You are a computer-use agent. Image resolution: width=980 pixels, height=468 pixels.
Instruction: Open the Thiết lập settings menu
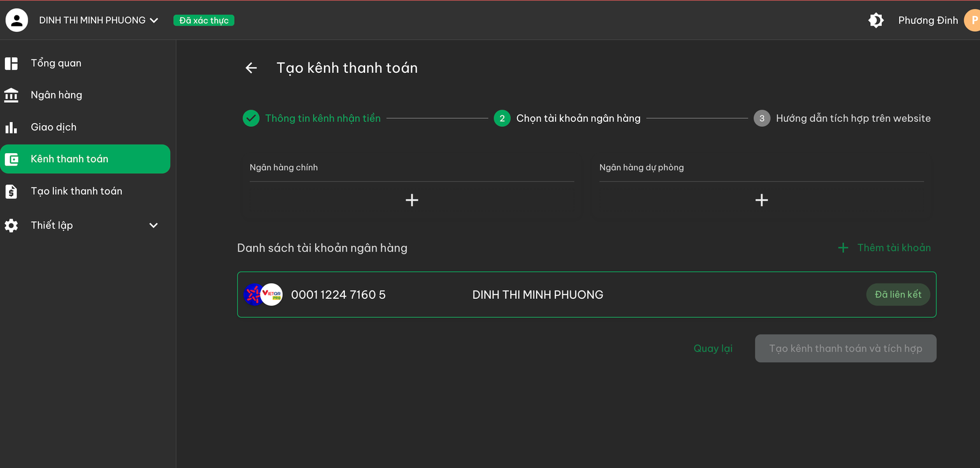coord(52,225)
